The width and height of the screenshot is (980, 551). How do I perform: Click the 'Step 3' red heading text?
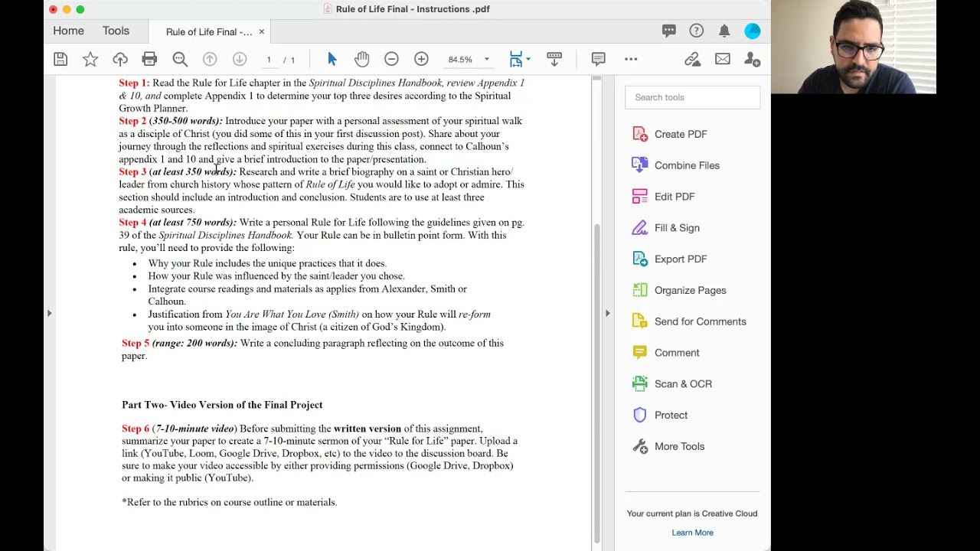[132, 171]
